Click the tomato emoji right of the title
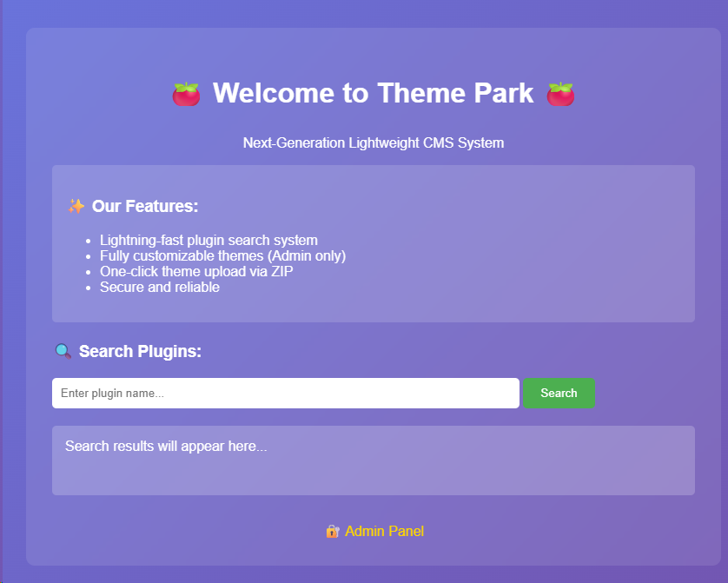Screen dimensions: 728x583 560,94
